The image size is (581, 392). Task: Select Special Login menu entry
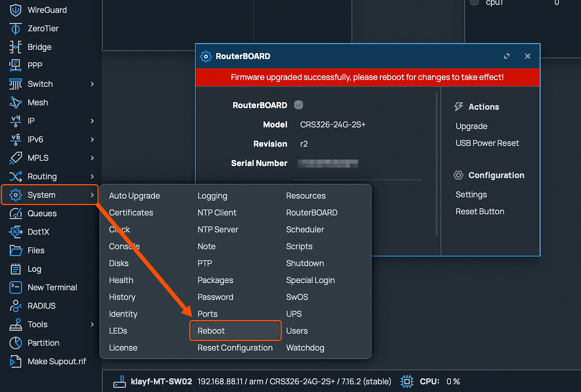tap(310, 280)
